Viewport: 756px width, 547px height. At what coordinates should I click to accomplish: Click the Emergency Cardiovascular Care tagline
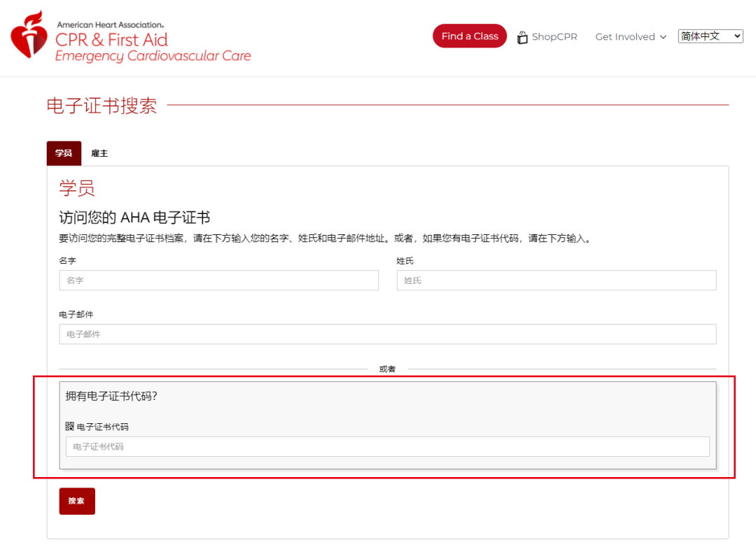(153, 56)
